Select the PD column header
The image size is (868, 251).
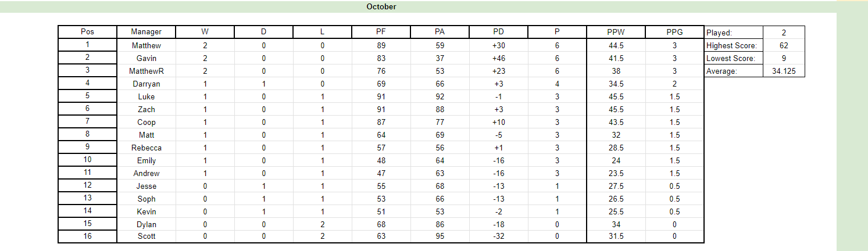coord(498,32)
